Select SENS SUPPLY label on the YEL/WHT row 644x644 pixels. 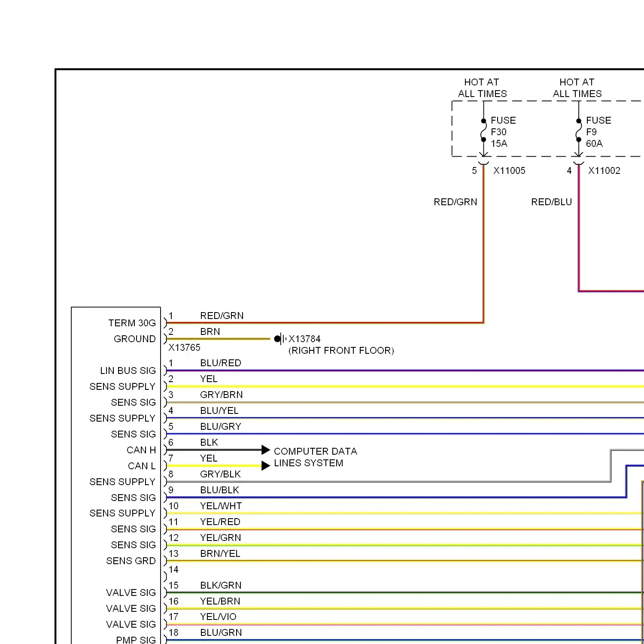[122, 513]
